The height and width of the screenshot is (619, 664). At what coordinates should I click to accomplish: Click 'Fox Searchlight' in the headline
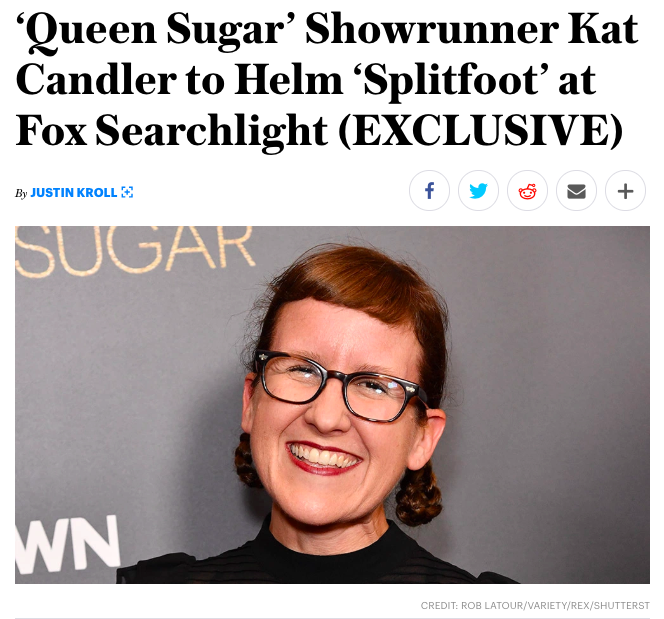172,130
